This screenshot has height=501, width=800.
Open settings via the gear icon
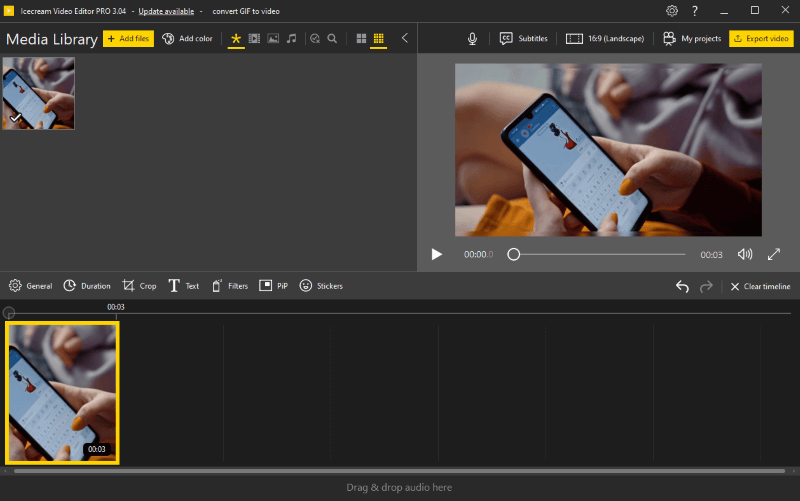click(672, 11)
